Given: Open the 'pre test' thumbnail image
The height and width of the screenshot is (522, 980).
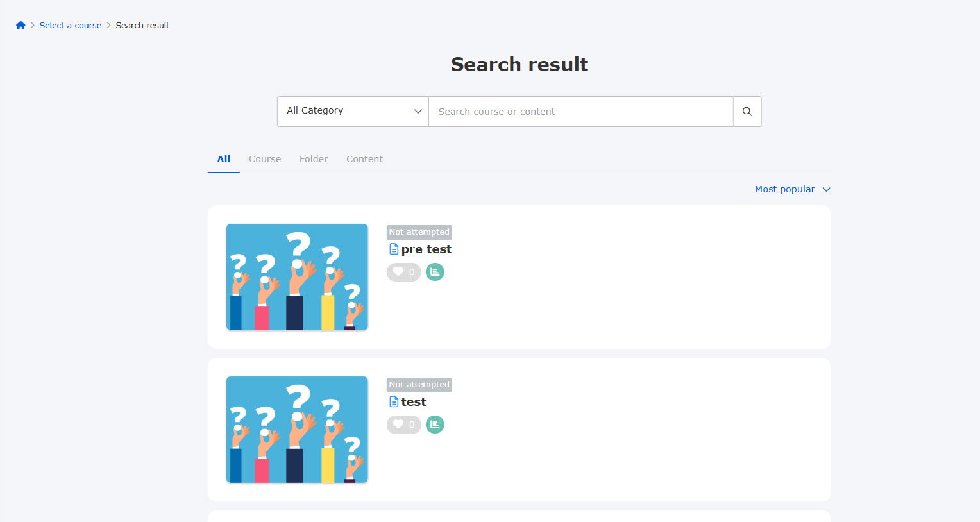Looking at the screenshot, I should coord(297,277).
